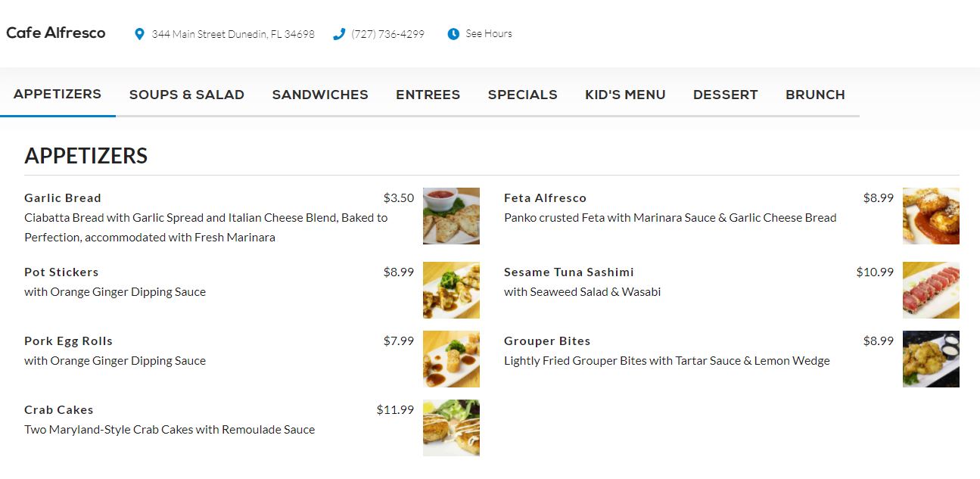View the Pork Egg Rolls photo
Screen dimensions: 980x479
451,359
